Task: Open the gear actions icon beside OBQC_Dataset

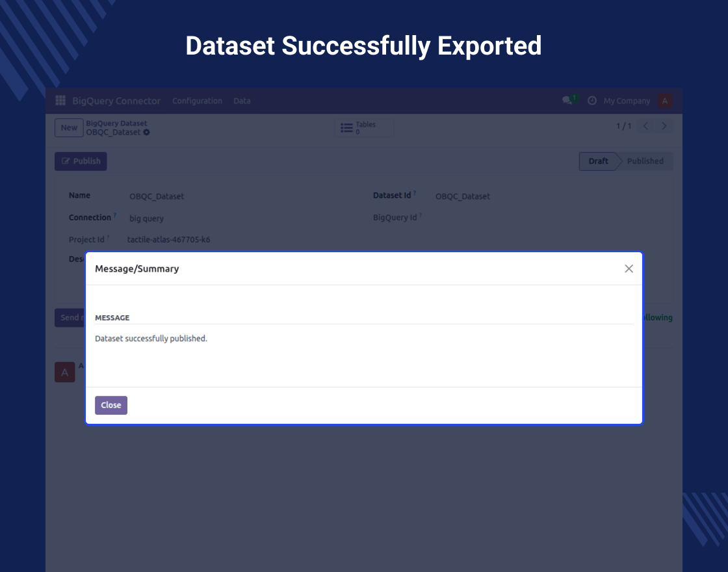Action: click(147, 133)
